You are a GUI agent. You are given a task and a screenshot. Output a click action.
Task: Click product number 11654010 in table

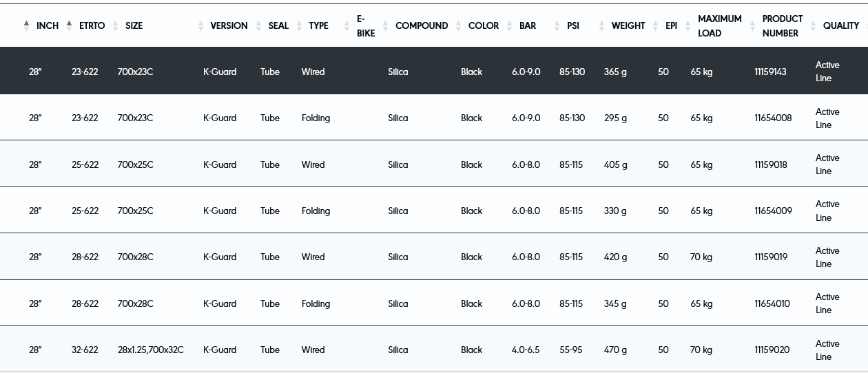pyautogui.click(x=772, y=303)
